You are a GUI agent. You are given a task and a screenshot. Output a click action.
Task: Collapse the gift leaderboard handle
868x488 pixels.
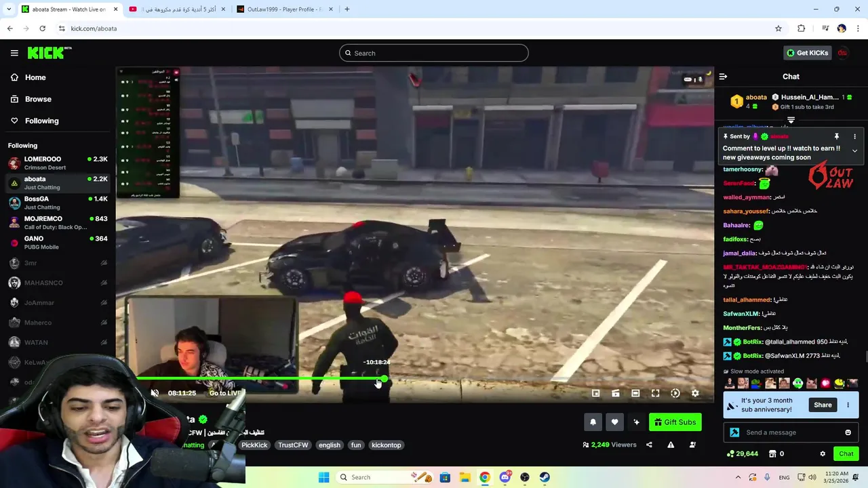coord(791,120)
